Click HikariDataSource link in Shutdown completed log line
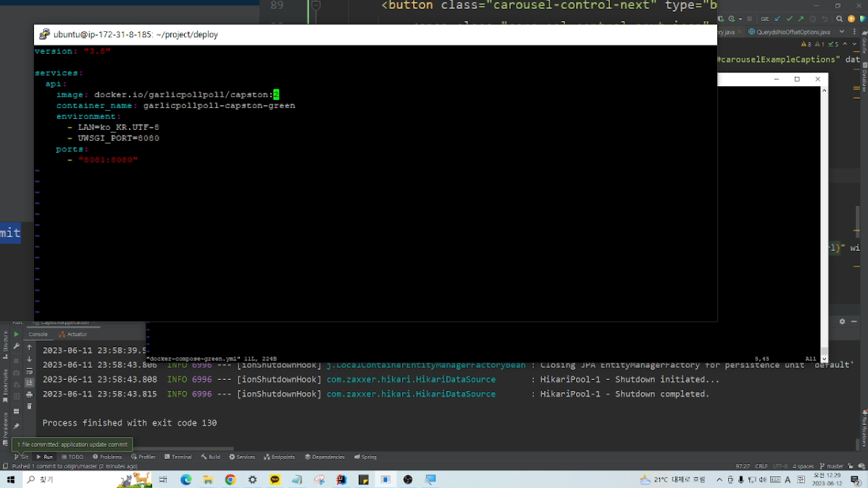Viewport: 868px width, 488px height. click(411, 394)
